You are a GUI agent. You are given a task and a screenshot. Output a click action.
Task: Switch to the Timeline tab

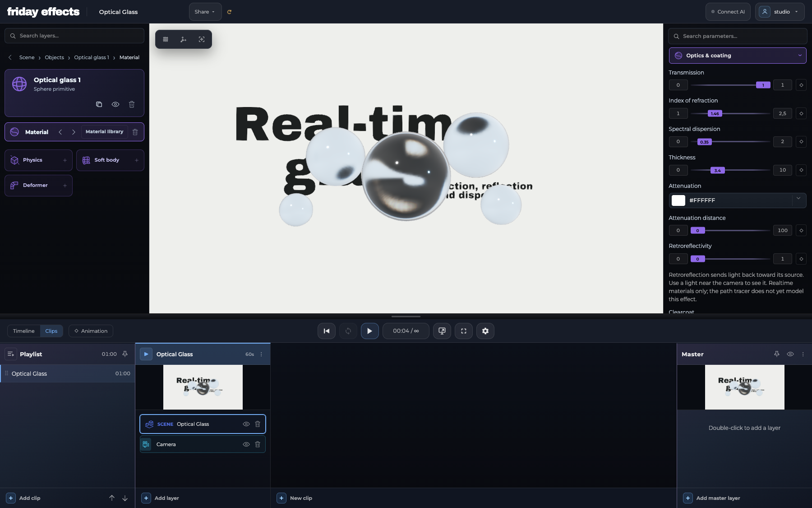pos(23,331)
